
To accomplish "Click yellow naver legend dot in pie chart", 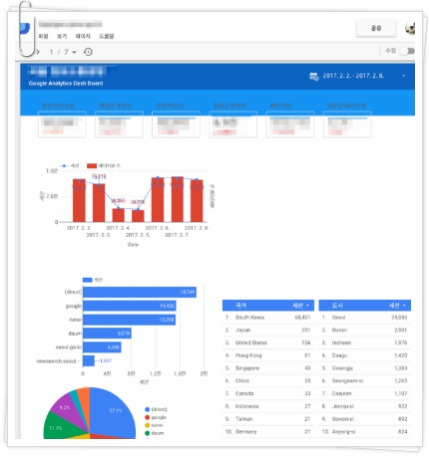I will (147, 425).
